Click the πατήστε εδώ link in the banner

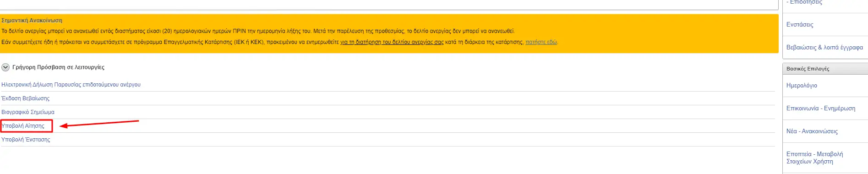coord(541,42)
